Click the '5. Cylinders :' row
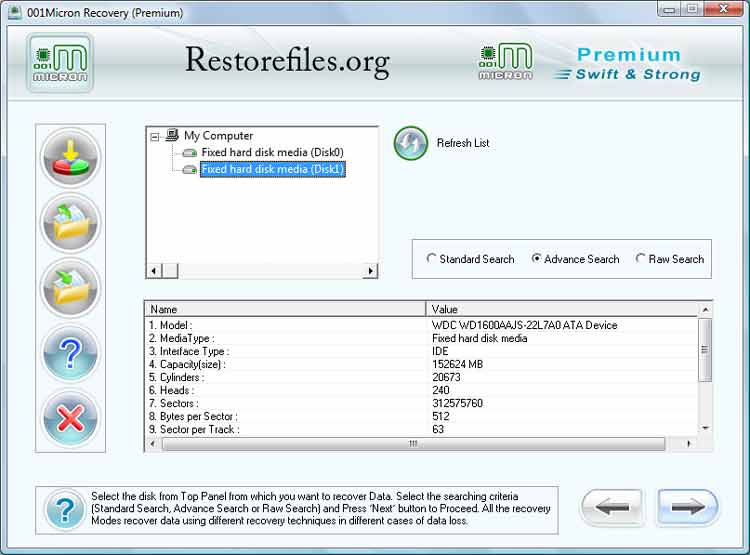This screenshot has height=555, width=750. tap(421, 377)
